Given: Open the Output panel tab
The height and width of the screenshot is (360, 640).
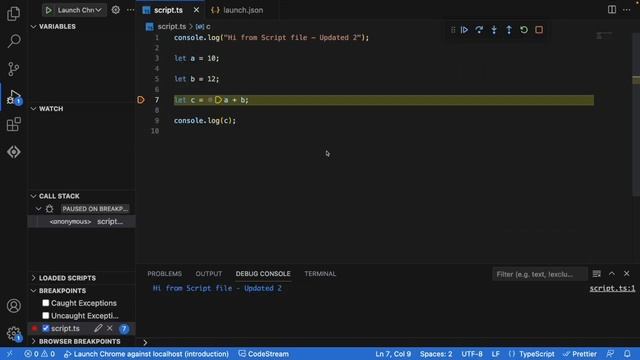Looking at the screenshot, I should [x=209, y=274].
